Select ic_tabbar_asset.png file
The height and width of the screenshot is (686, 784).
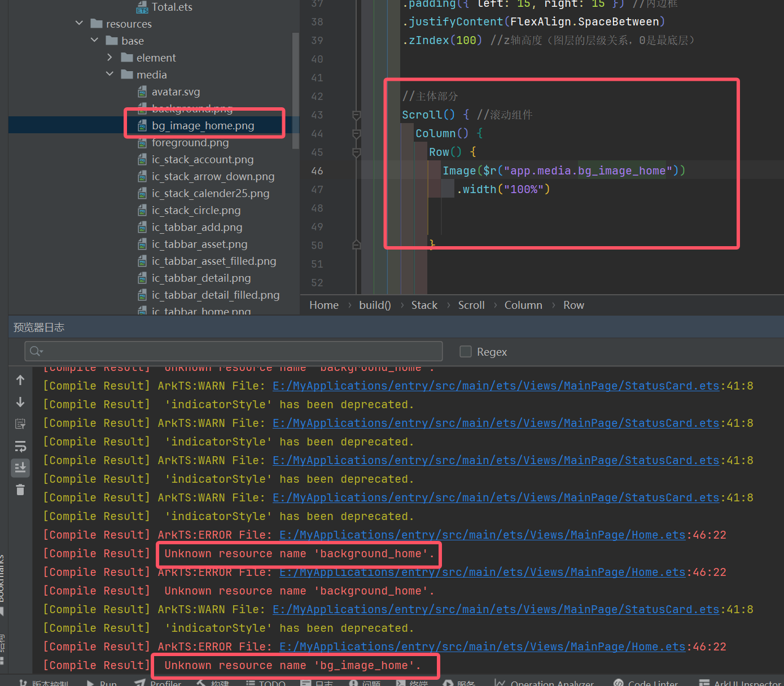pos(199,244)
